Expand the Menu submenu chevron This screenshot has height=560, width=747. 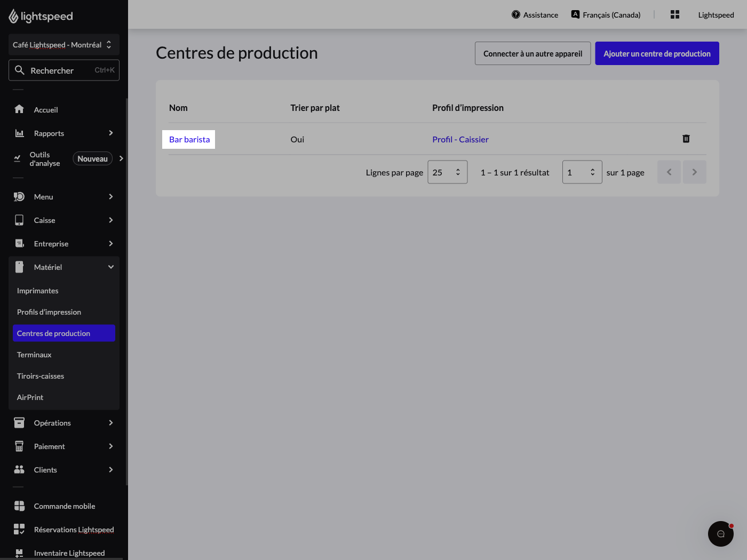pos(111,196)
